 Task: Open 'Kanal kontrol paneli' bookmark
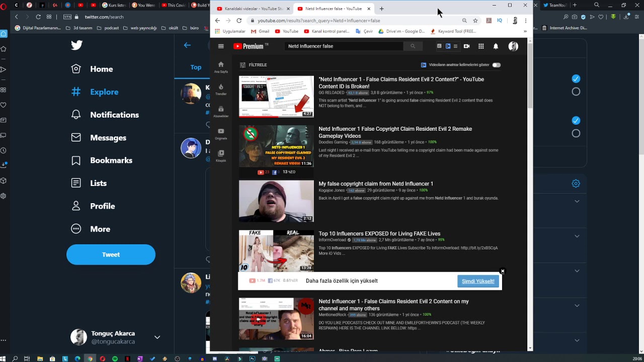[x=327, y=31]
